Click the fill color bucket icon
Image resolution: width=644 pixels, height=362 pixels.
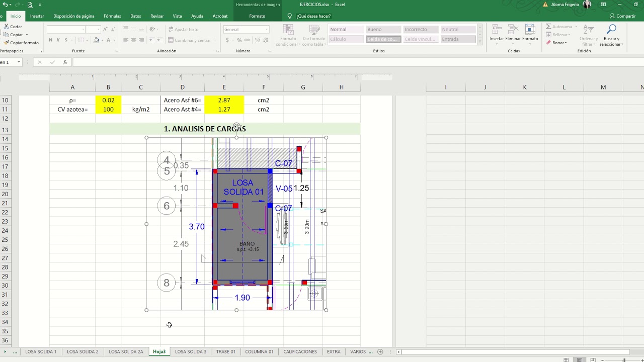click(x=96, y=40)
